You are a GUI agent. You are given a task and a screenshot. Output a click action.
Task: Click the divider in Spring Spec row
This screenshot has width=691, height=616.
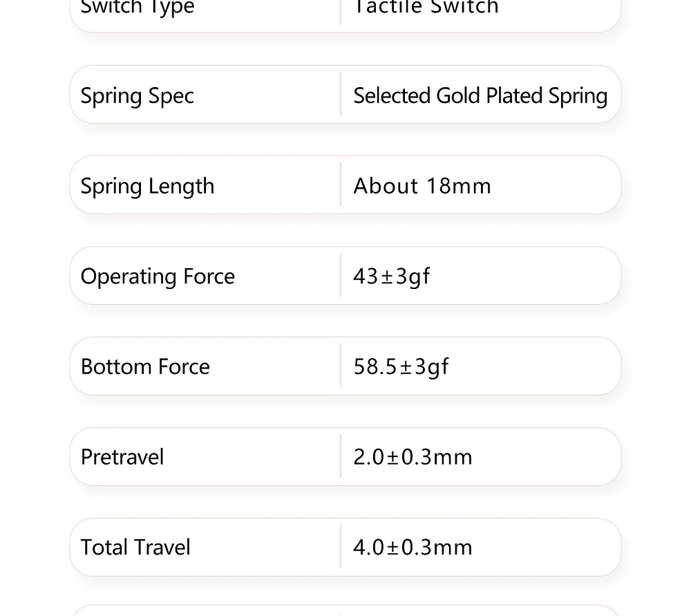(x=341, y=94)
